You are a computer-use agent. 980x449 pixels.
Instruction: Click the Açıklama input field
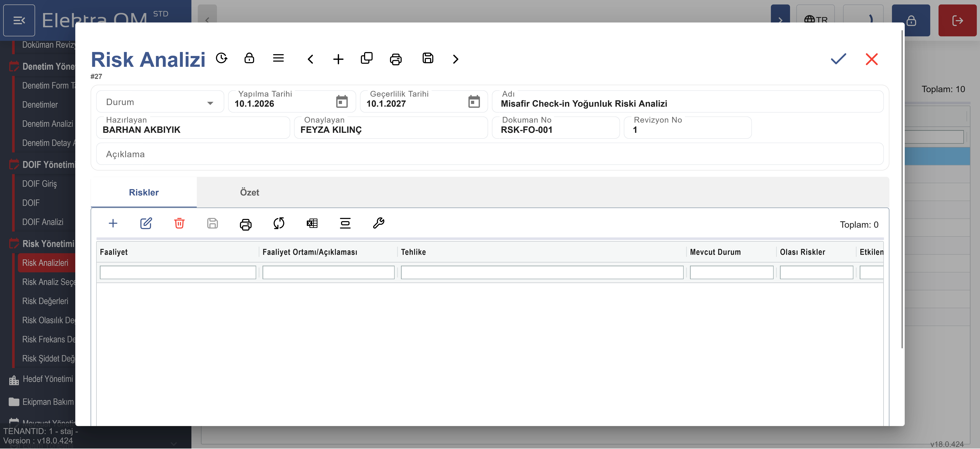[490, 154]
